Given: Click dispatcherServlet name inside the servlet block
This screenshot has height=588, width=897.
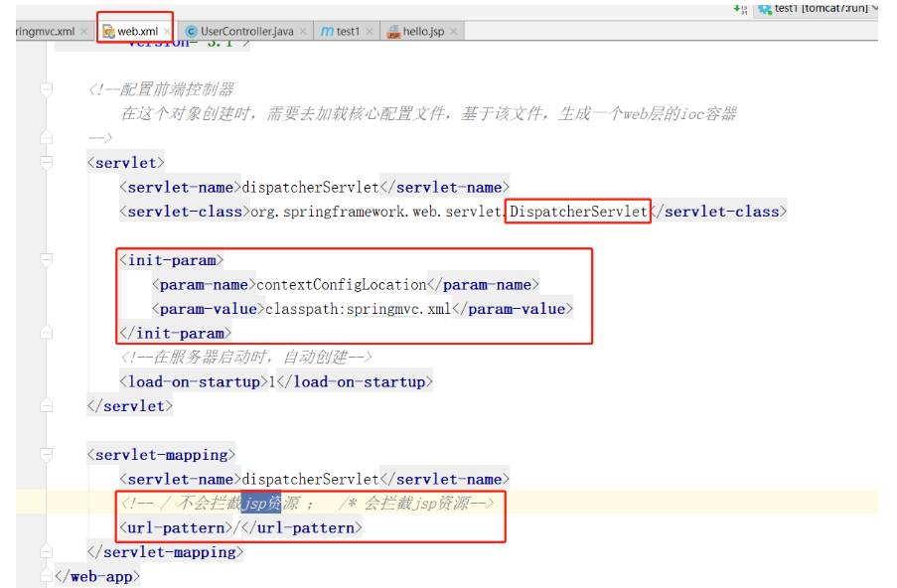Looking at the screenshot, I should coord(311,188).
